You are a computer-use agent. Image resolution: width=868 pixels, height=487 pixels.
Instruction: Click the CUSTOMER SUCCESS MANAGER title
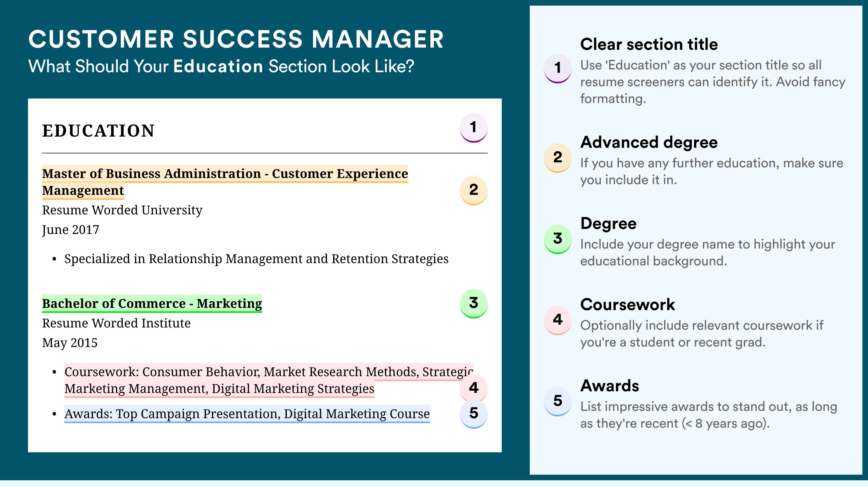[x=236, y=39]
